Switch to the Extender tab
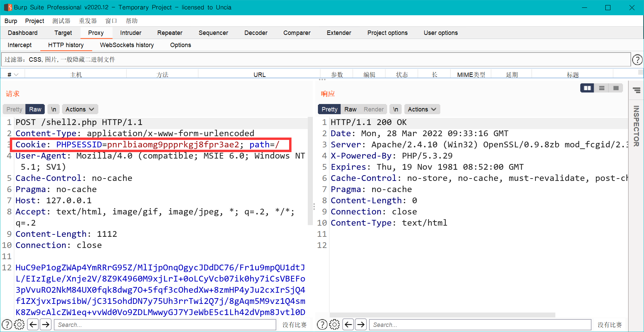The height and width of the screenshot is (332, 644). tap(339, 33)
